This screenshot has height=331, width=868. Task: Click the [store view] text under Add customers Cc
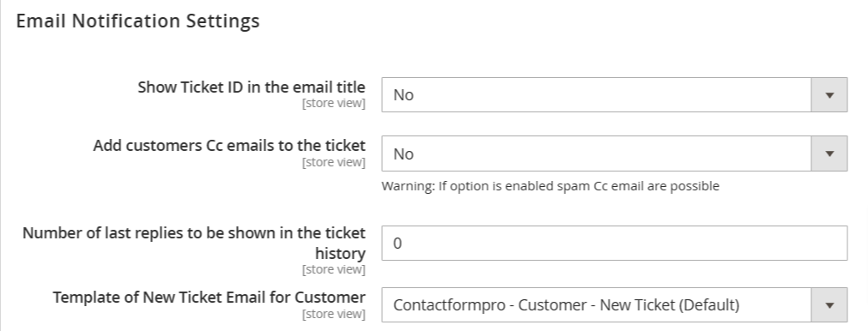point(334,162)
